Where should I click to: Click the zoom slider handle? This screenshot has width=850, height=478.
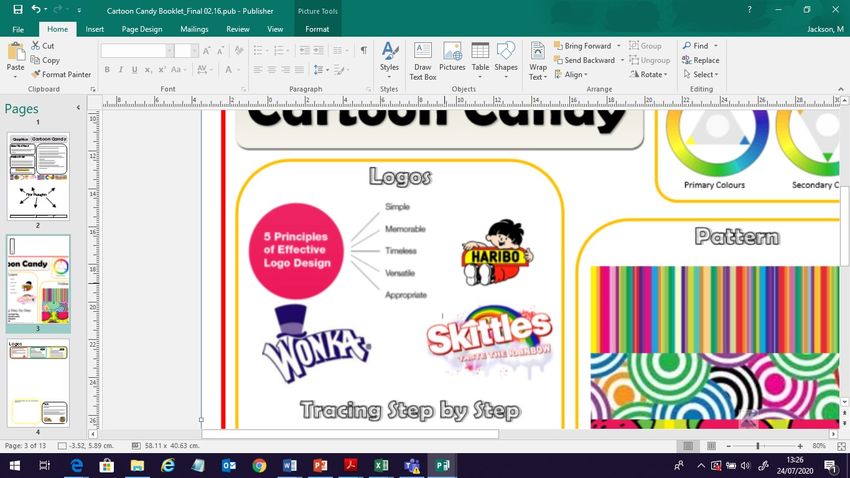tap(758, 445)
